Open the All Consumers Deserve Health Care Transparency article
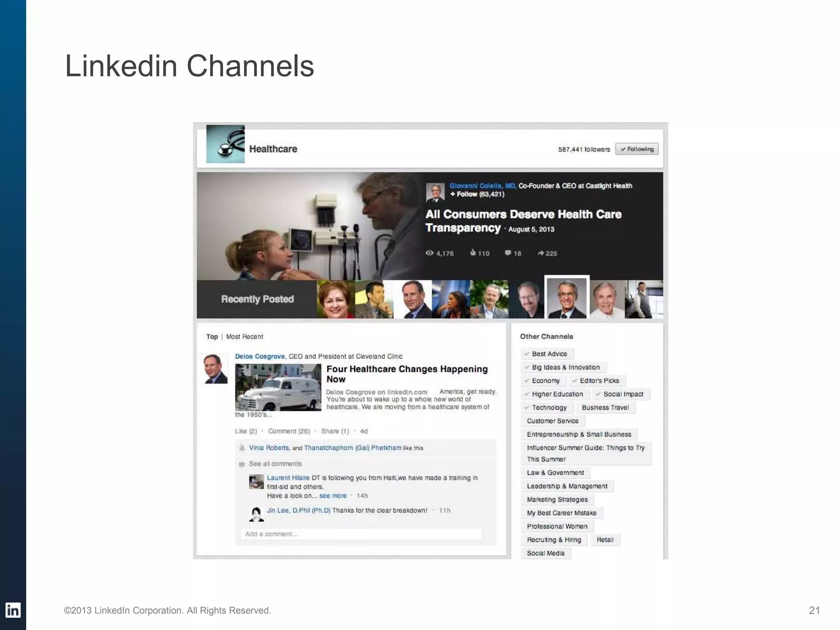 click(x=523, y=221)
